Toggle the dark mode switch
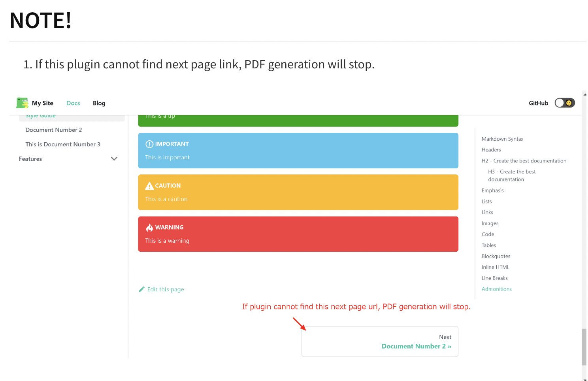The width and height of the screenshot is (588, 381). (x=564, y=103)
